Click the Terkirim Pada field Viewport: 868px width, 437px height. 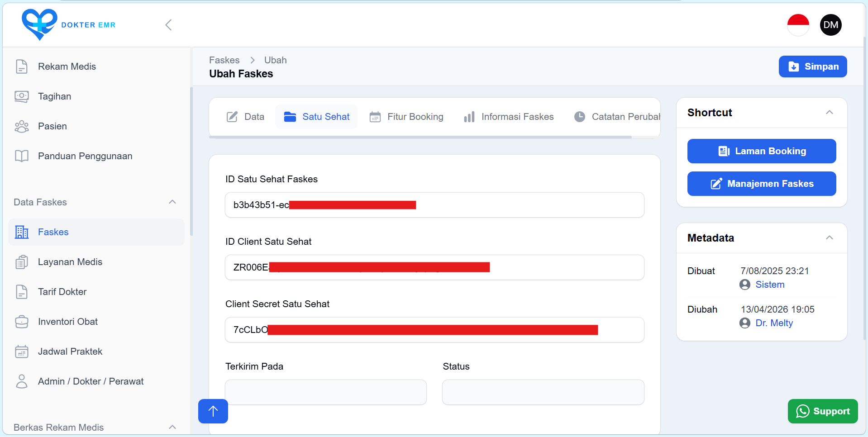[326, 392]
